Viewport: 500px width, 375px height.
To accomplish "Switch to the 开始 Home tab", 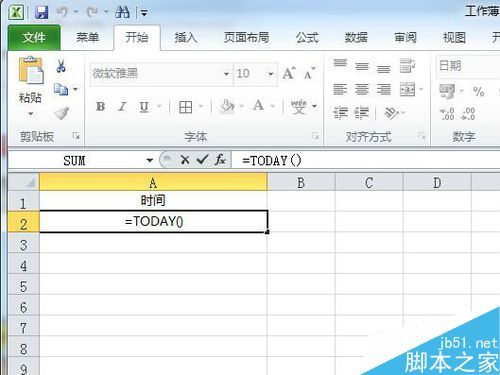I will pos(137,37).
